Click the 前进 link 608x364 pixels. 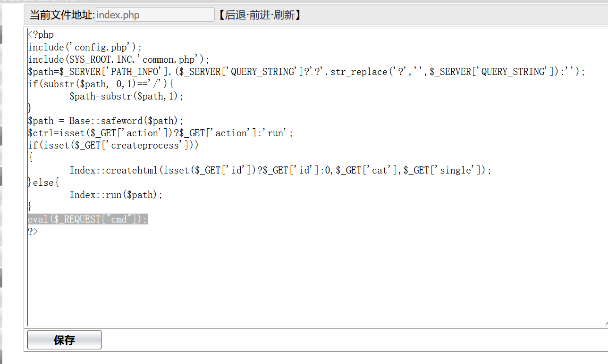260,15
